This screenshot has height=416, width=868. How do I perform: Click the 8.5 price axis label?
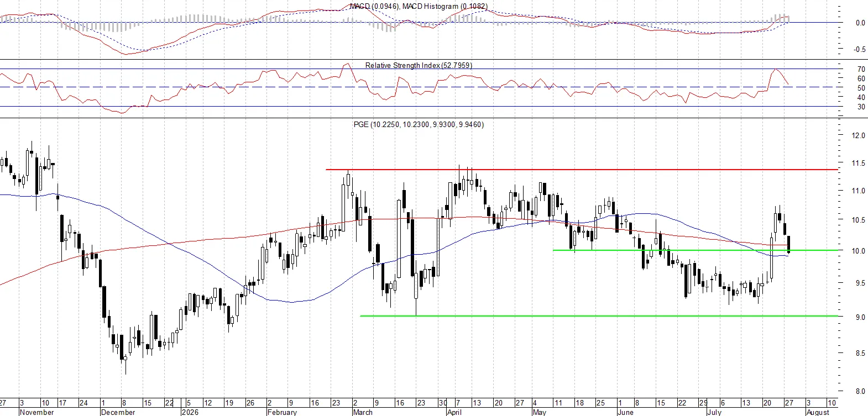(x=860, y=353)
